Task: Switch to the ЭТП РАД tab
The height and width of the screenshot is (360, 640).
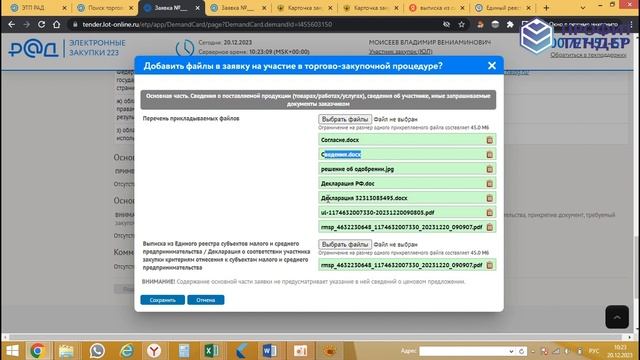Action: (33, 8)
